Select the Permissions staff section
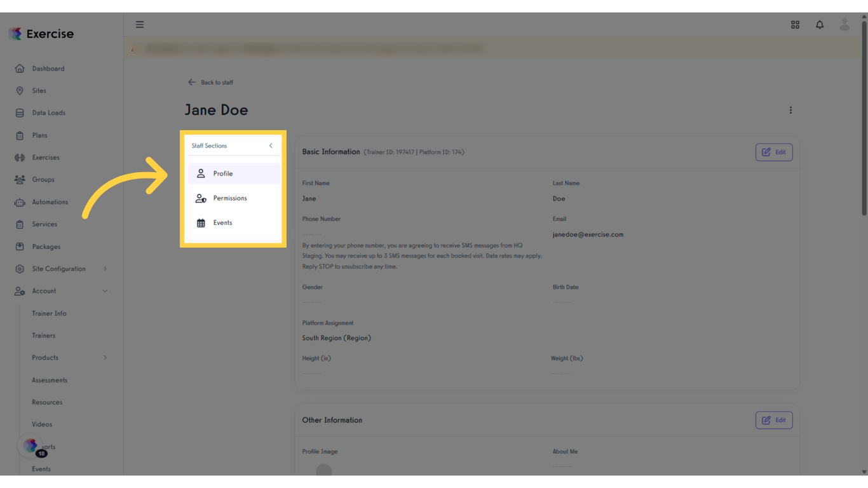 tap(229, 198)
